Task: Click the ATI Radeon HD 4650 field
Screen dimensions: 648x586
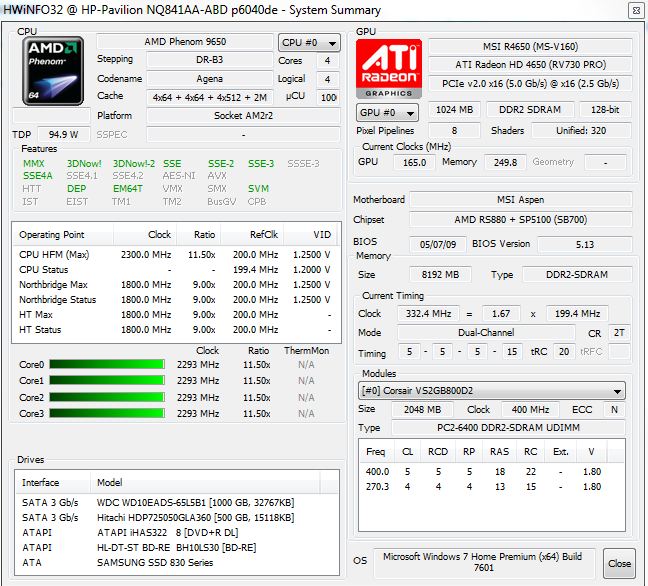Action: click(530, 65)
